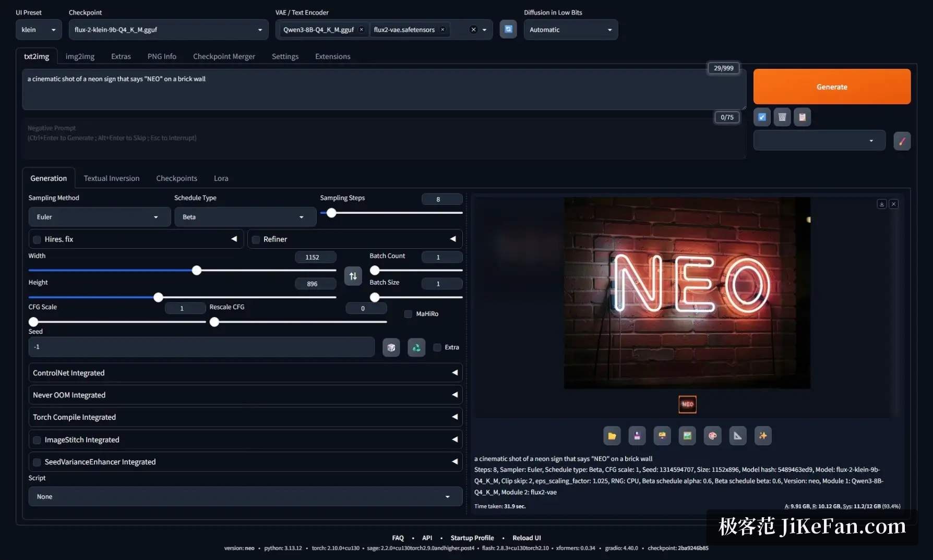The image size is (933, 560).
Task: Swap width and height with arrows icon
Action: coord(353,276)
